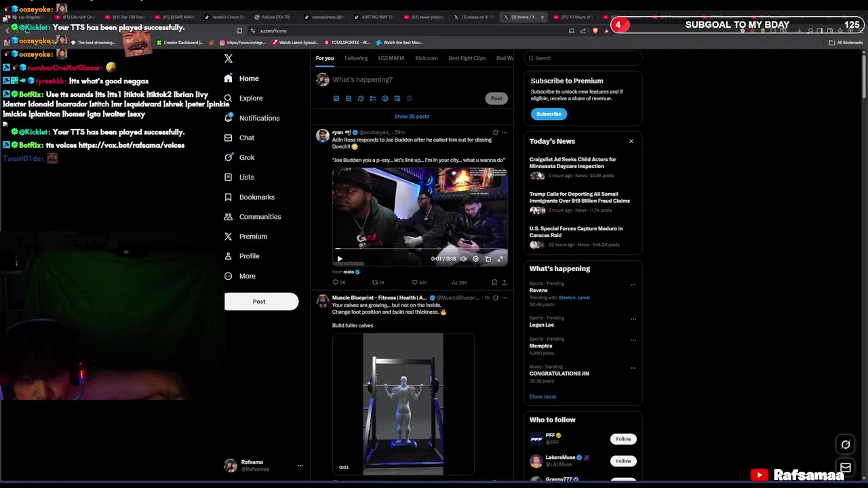Bookmark ryan's post
The height and width of the screenshot is (488, 868).
[494, 283]
